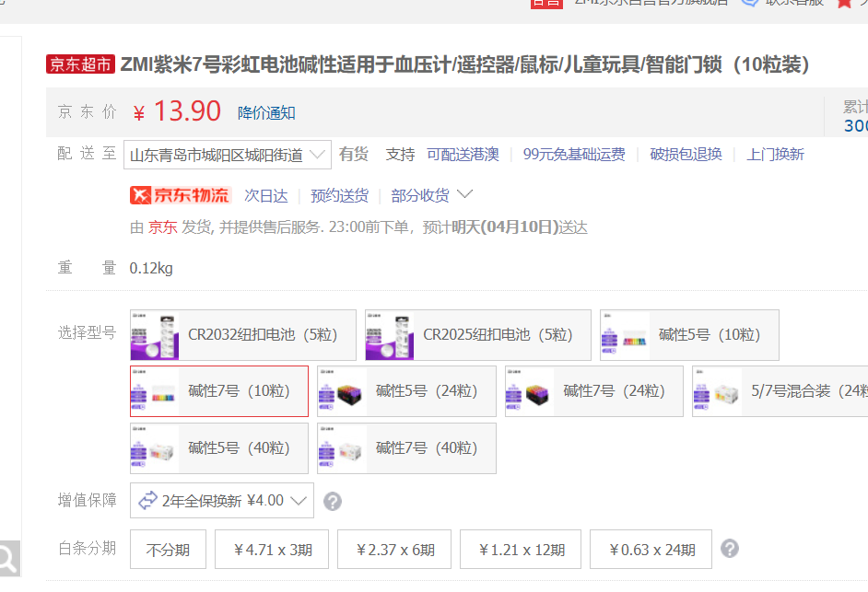
Task: Click the 京东物流 logo
Action: click(180, 195)
